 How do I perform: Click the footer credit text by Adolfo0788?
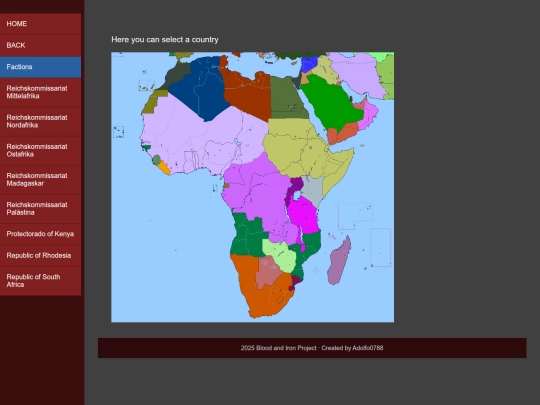(312, 348)
